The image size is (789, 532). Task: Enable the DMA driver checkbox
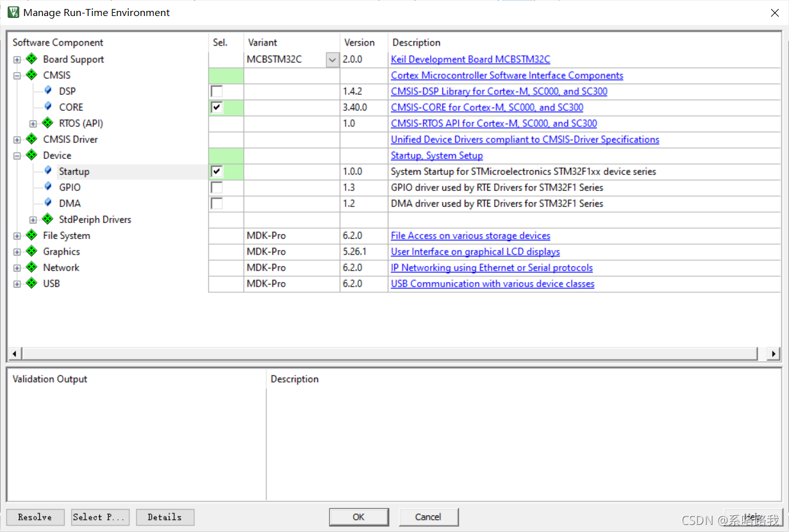217,203
